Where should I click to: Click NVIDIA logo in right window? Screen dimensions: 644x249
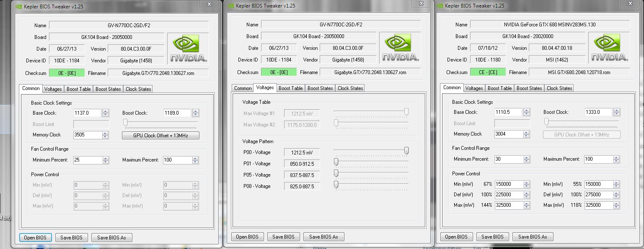click(610, 48)
